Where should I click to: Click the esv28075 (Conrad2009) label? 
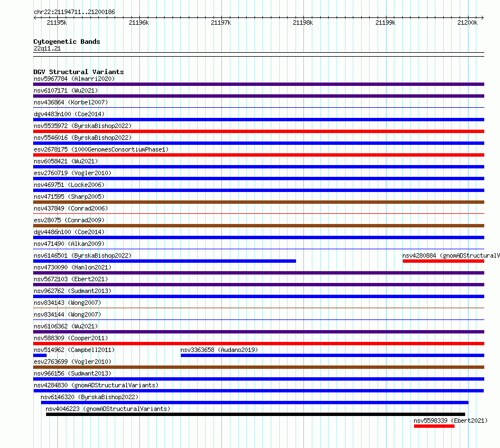(x=69, y=220)
